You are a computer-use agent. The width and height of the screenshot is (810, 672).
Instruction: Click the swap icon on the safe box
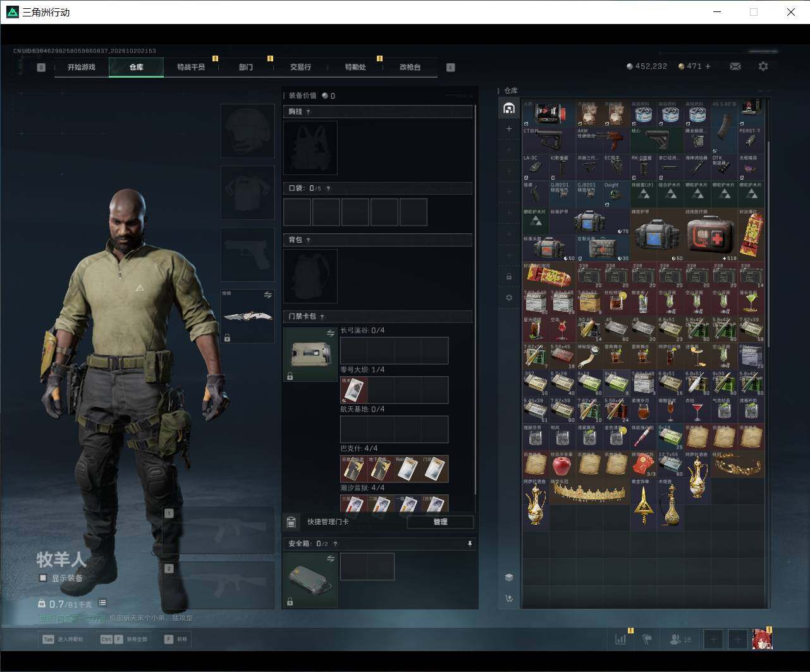pyautogui.click(x=330, y=559)
